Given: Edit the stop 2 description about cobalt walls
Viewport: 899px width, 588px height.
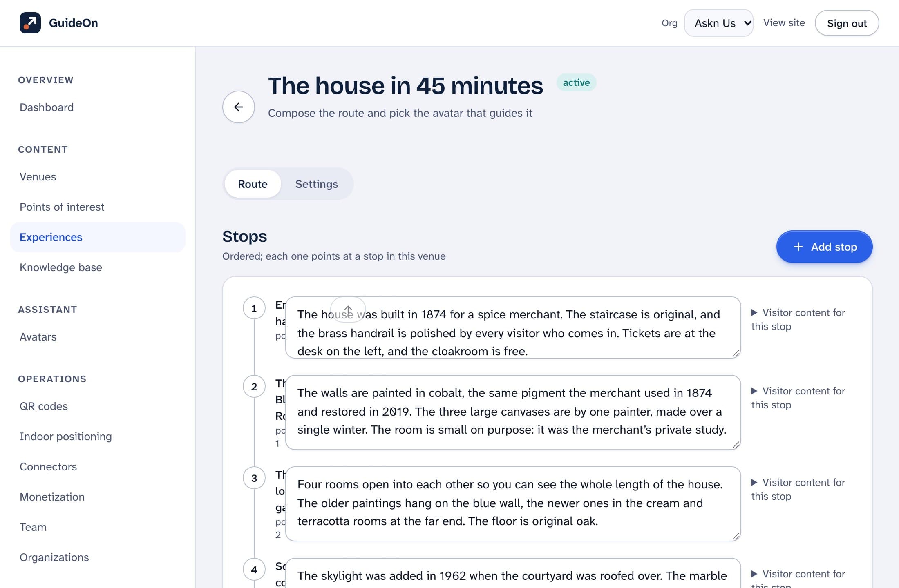Looking at the screenshot, I should point(513,412).
